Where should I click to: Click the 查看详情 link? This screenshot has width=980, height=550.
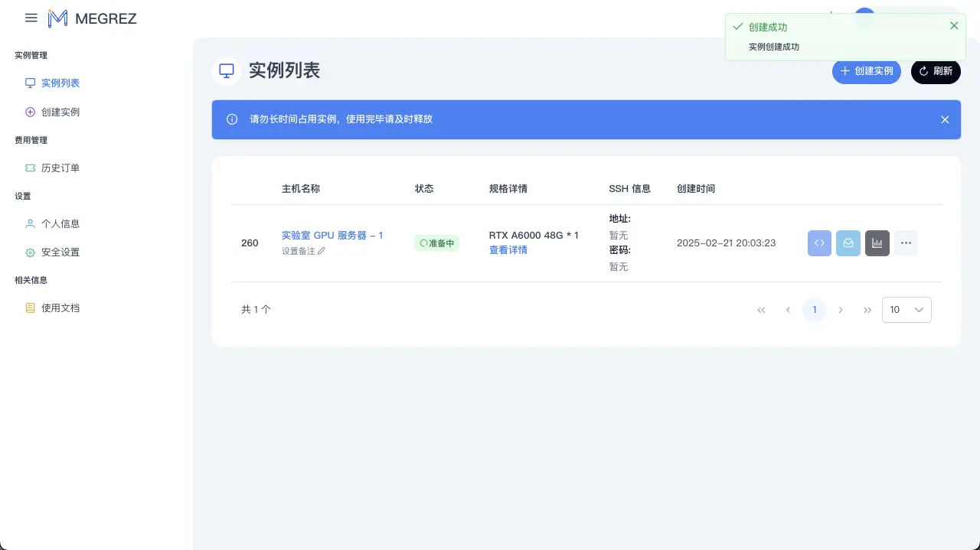(x=508, y=250)
